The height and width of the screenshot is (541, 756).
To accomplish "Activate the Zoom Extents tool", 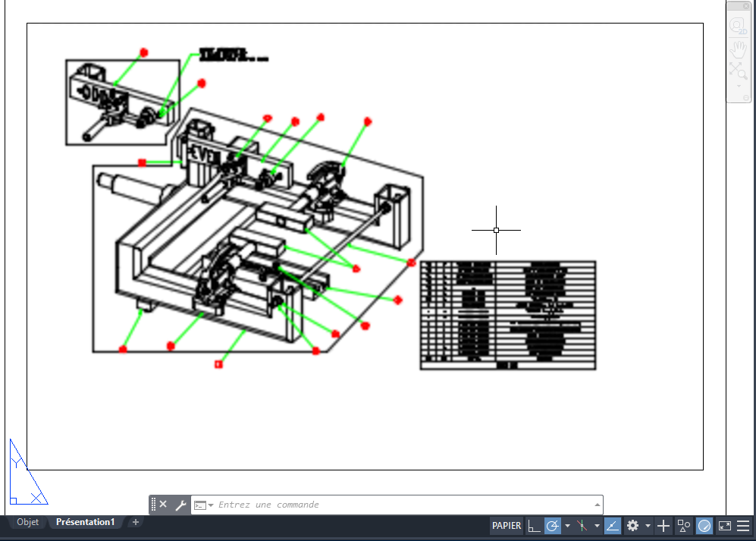I will 738,71.
